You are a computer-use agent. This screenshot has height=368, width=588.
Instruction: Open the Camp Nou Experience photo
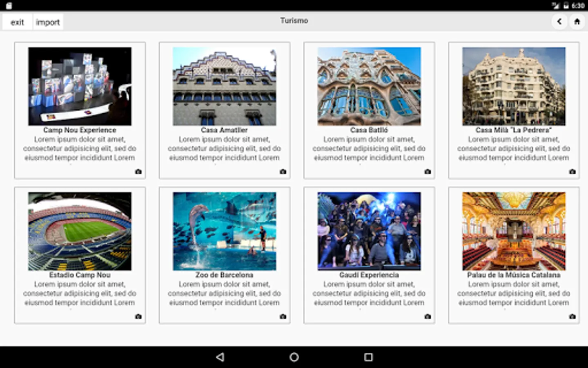pyautogui.click(x=80, y=86)
